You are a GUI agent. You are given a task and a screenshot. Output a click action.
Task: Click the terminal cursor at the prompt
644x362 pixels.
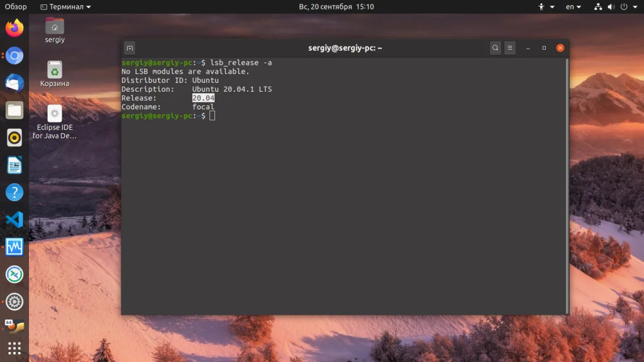[x=212, y=116]
